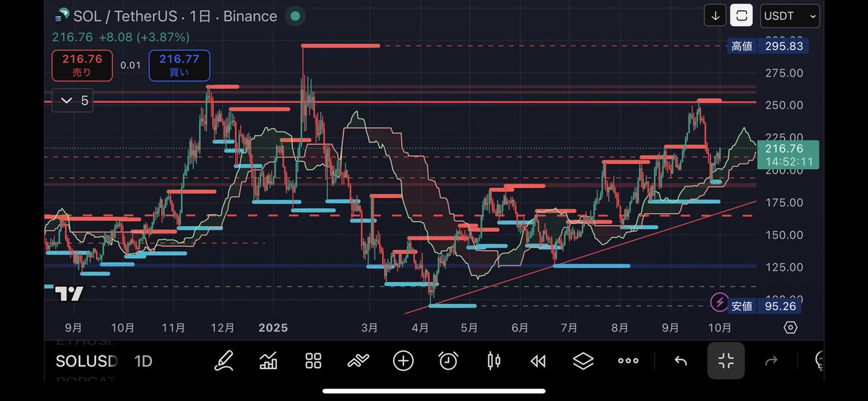Tap the purple lightning bolt icon

click(720, 302)
